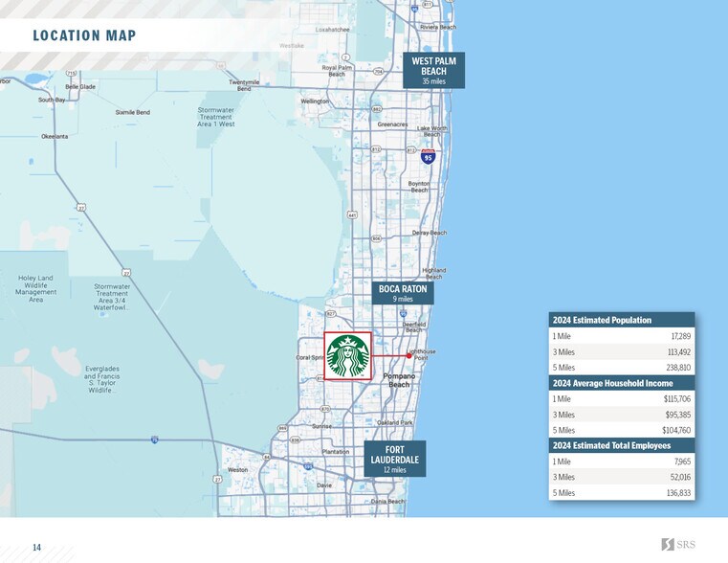
Task: Click the Sunrise map label
Action: 321,426
